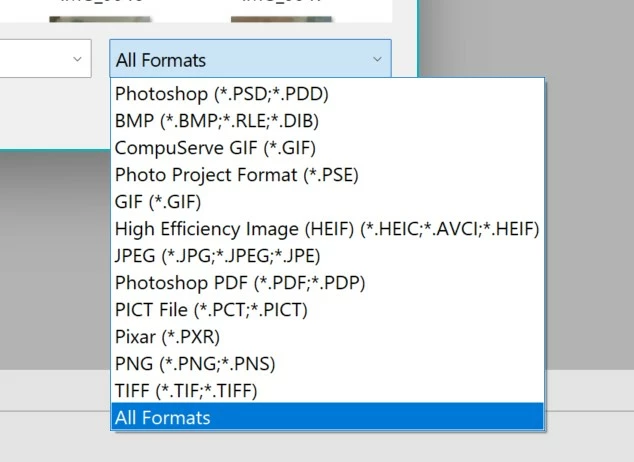Viewport: 634px width, 462px height.
Task: Choose Photoshop PDF (*.PDF;*.PDP) format
Action: 328,283
